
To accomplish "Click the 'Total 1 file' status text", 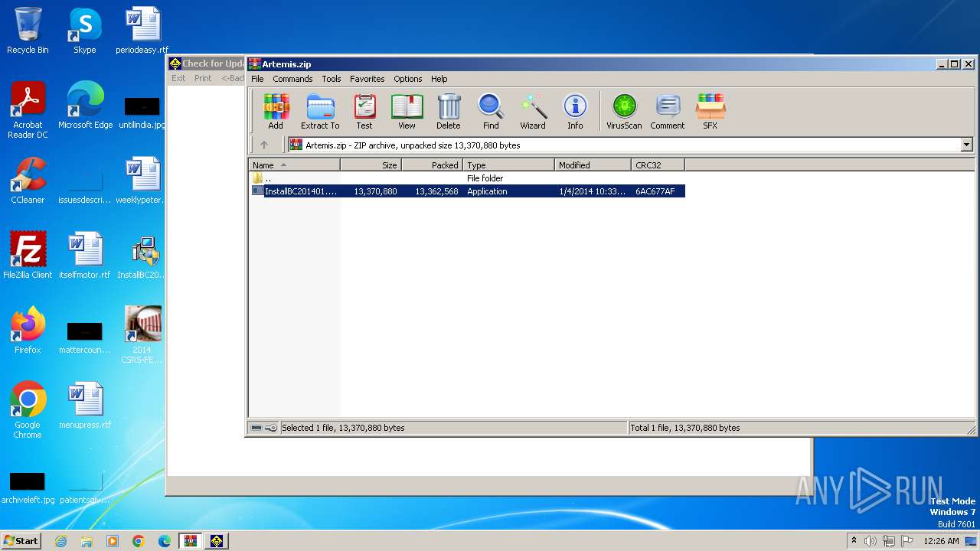I will (x=685, y=428).
